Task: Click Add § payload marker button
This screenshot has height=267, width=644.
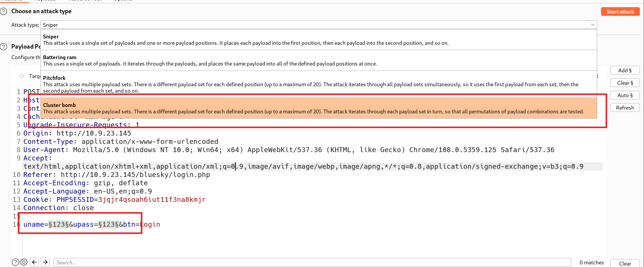Action: [625, 70]
